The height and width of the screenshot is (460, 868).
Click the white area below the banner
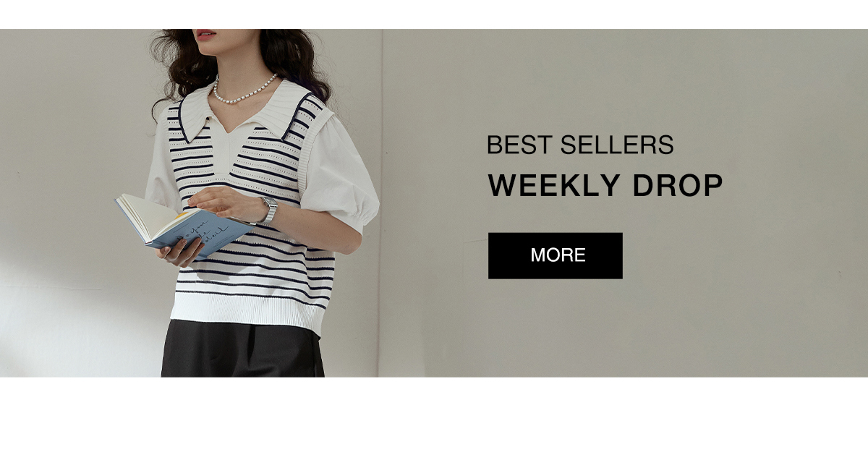(x=434, y=418)
